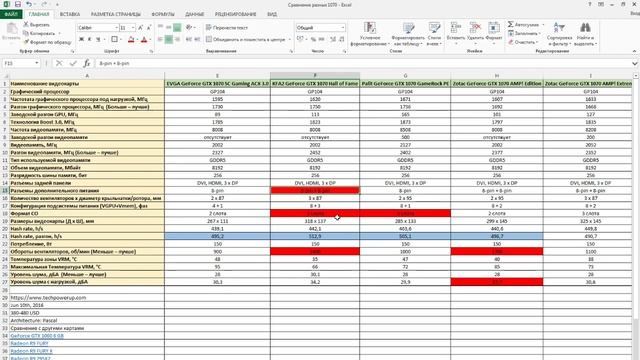This screenshot has height=360, width=640.
Task: Open the Radeon R9 FURY X link
Action: [31, 351]
